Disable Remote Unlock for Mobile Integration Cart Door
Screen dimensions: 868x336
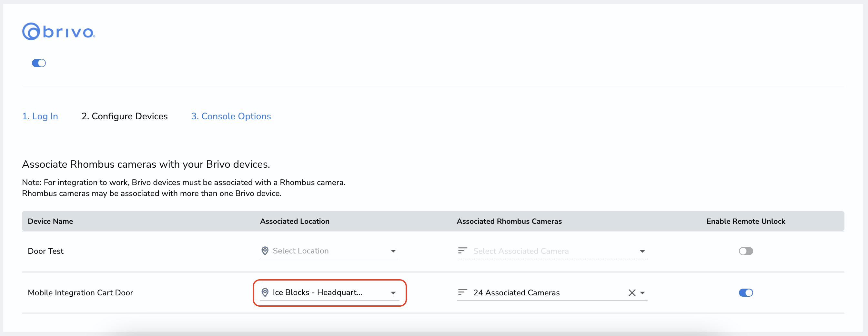coord(746,292)
